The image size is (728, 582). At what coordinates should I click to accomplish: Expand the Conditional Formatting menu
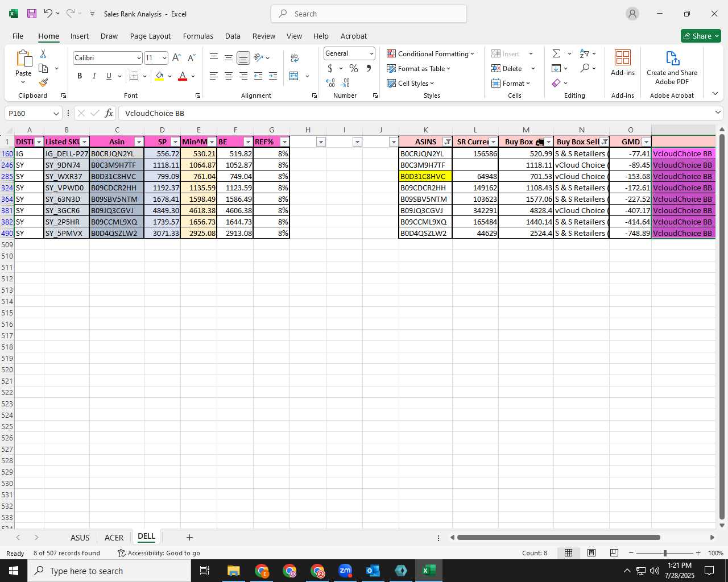[431, 53]
